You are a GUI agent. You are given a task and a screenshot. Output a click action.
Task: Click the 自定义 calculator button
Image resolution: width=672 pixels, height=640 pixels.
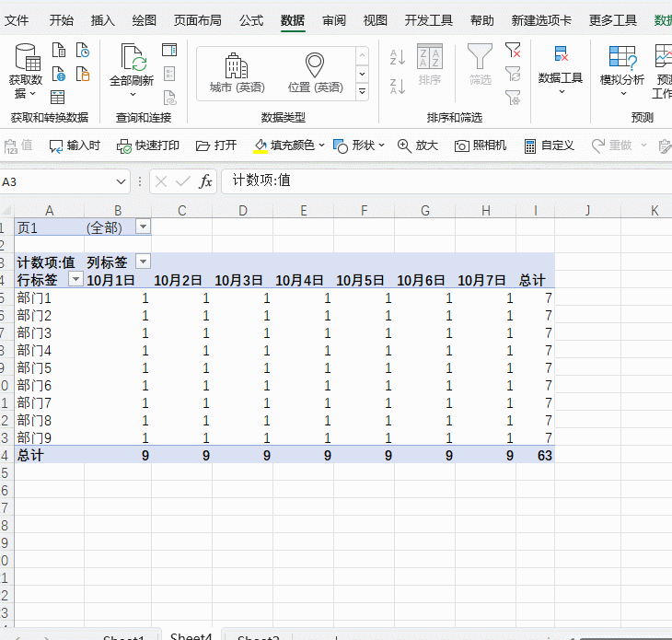coord(549,145)
